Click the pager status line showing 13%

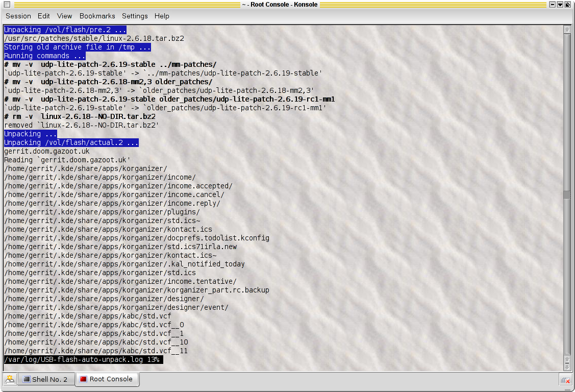pos(83,360)
